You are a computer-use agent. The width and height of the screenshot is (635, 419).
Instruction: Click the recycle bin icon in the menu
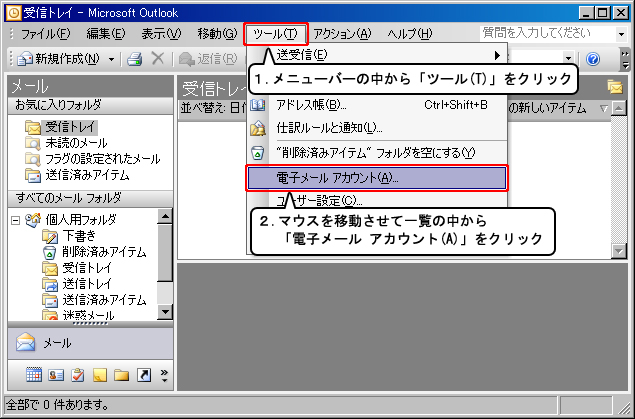pyautogui.click(x=258, y=153)
